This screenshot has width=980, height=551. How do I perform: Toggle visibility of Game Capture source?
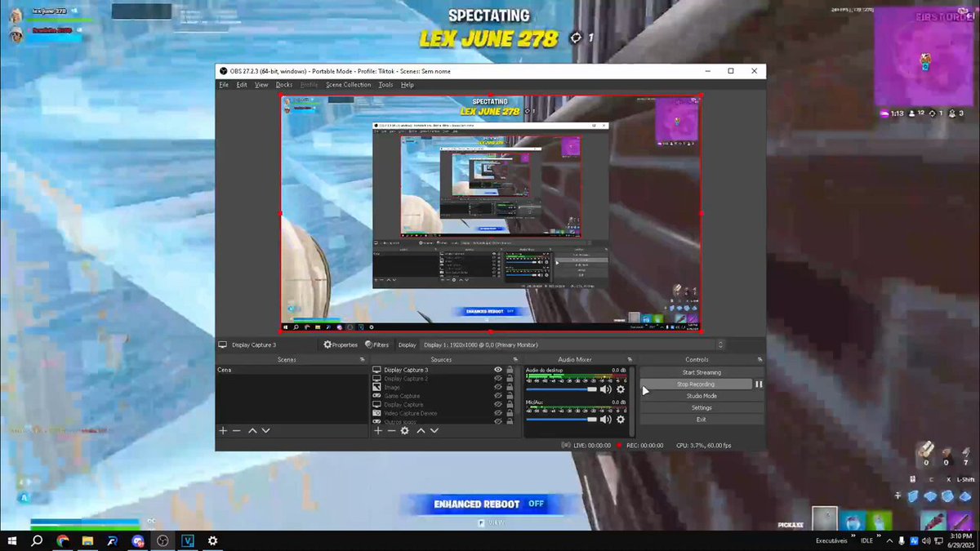click(x=498, y=396)
